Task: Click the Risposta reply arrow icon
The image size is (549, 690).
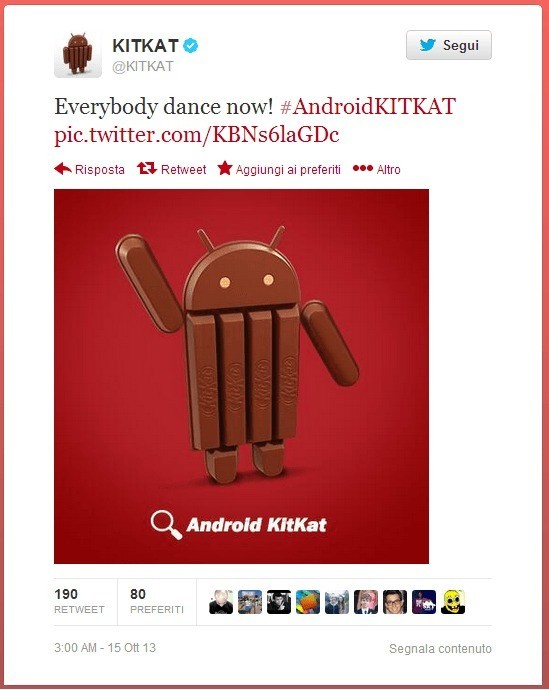Action: click(63, 169)
